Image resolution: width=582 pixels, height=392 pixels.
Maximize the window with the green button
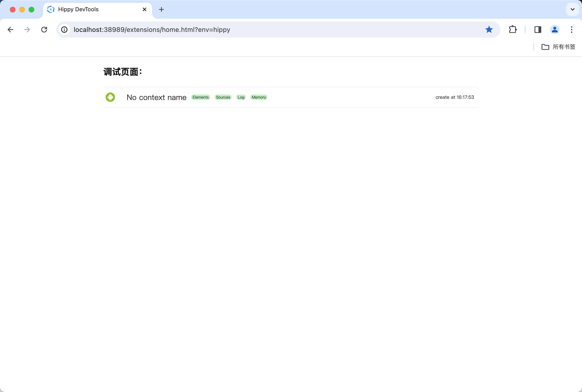tap(31, 9)
